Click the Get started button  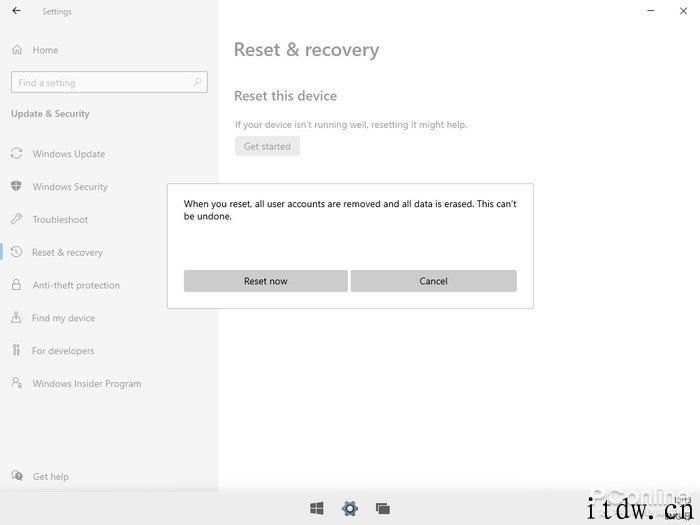point(267,146)
